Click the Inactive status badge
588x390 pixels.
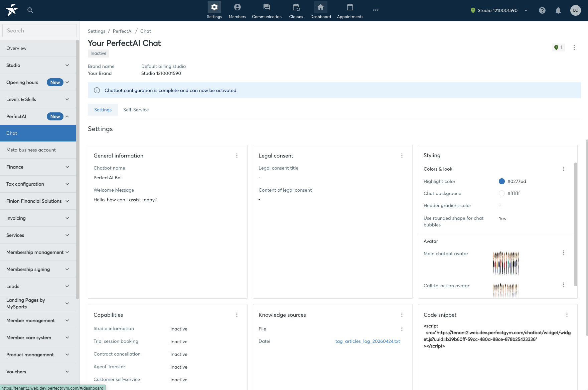(x=98, y=54)
